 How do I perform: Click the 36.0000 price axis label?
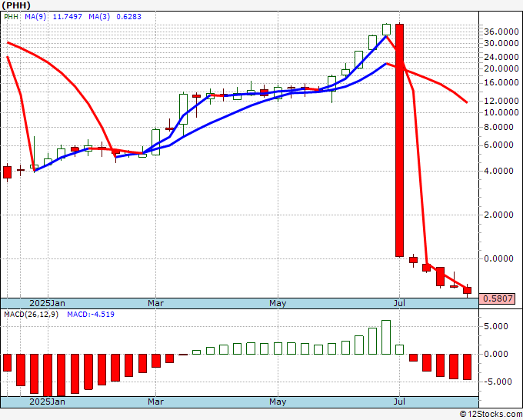[x=501, y=32]
